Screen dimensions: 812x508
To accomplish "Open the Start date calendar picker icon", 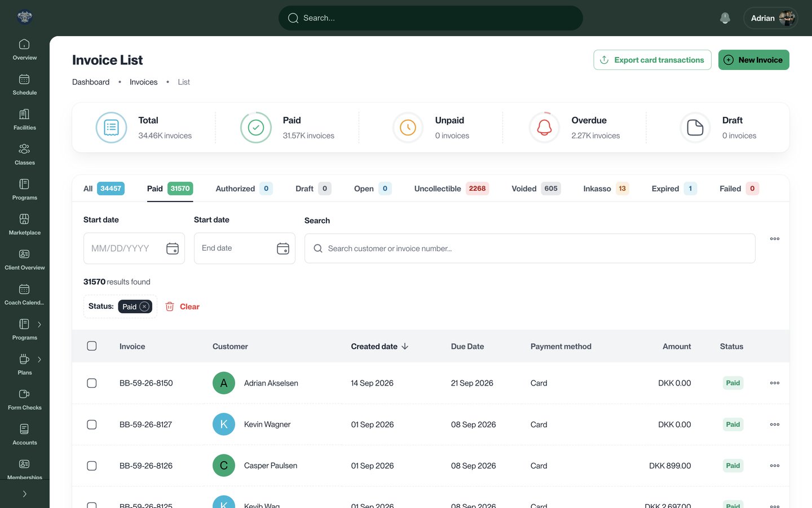I will point(173,248).
